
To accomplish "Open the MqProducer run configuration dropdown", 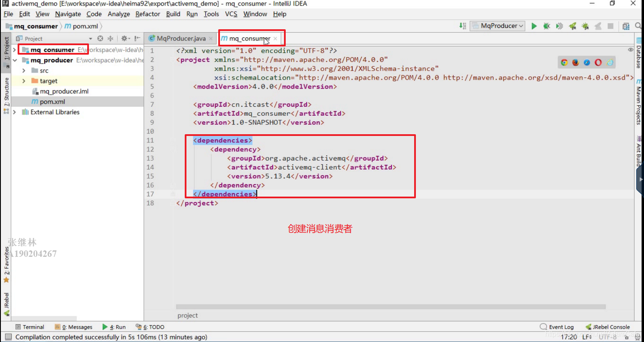I will pos(497,26).
